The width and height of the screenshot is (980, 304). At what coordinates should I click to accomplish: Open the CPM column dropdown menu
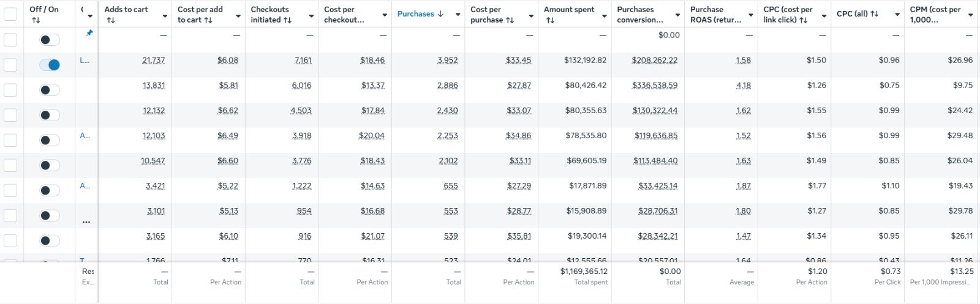(x=971, y=15)
